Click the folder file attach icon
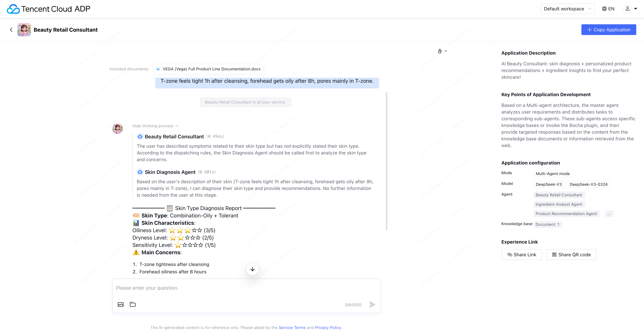This screenshot has height=334, width=644. (133, 304)
